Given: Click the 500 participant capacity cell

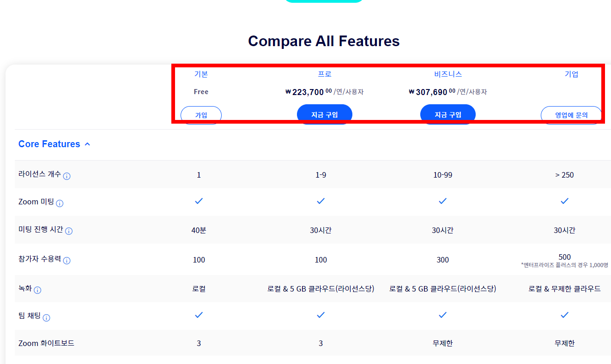Looking at the screenshot, I should coord(564,257).
